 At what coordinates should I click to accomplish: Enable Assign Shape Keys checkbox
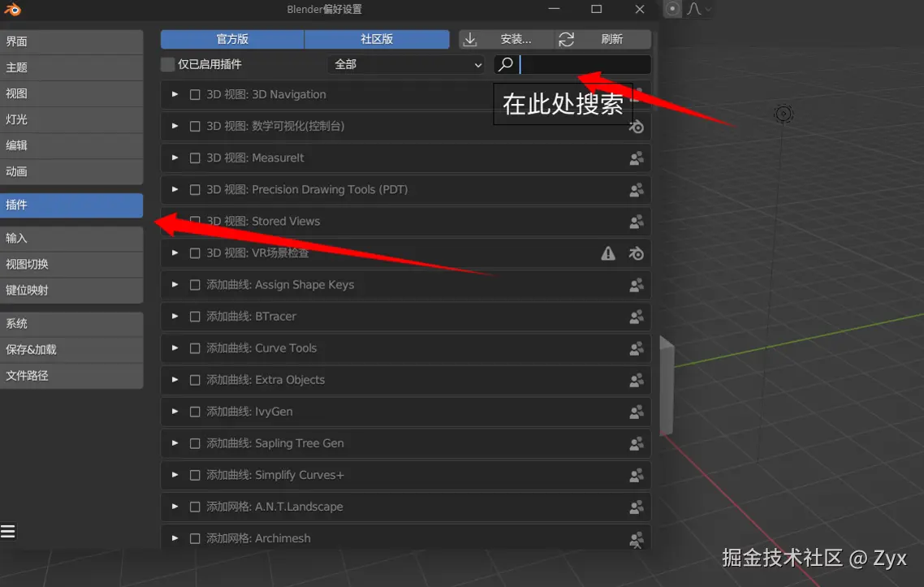(195, 285)
